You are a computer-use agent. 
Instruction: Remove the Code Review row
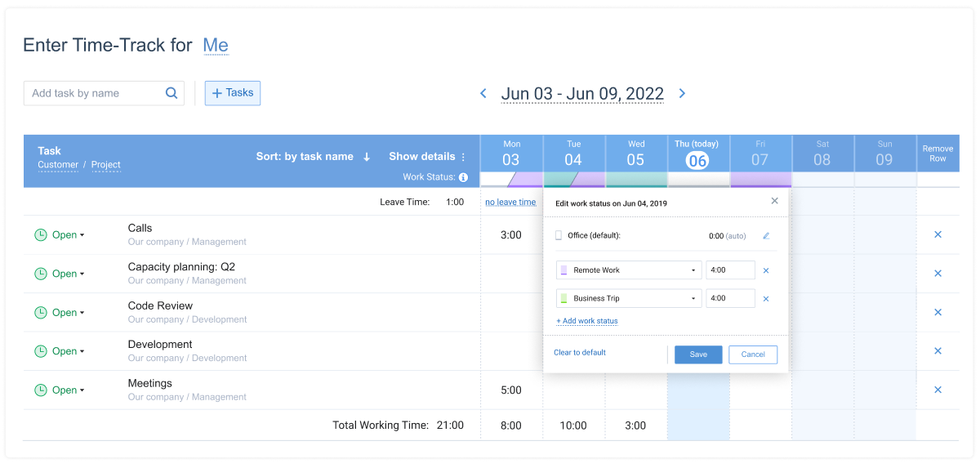pyautogui.click(x=938, y=312)
